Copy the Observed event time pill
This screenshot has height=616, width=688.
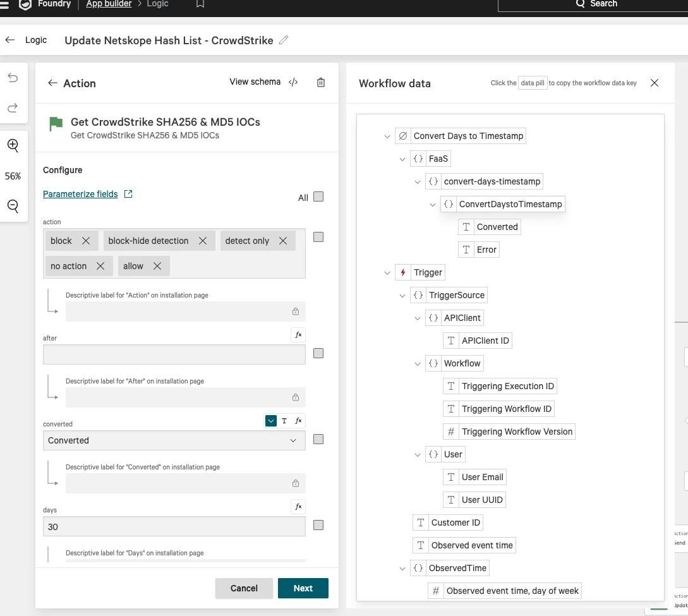coord(464,545)
